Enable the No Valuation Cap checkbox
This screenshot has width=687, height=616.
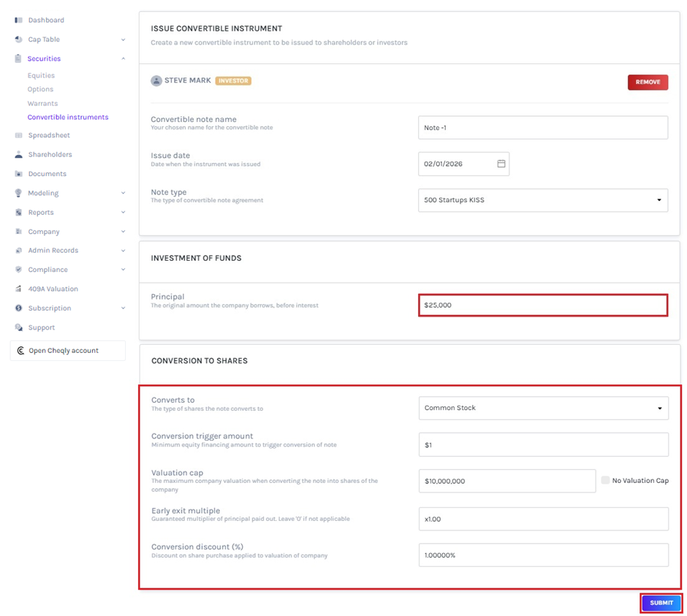(x=605, y=480)
